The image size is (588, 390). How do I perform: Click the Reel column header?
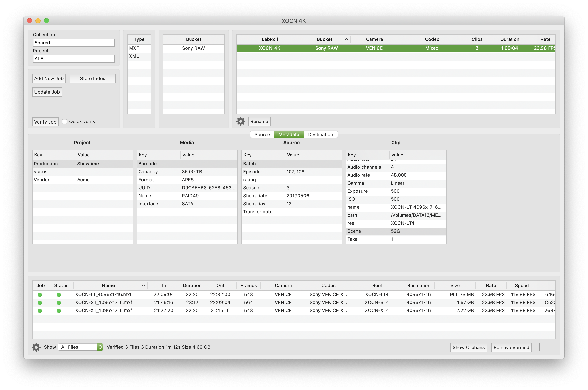pos(377,285)
